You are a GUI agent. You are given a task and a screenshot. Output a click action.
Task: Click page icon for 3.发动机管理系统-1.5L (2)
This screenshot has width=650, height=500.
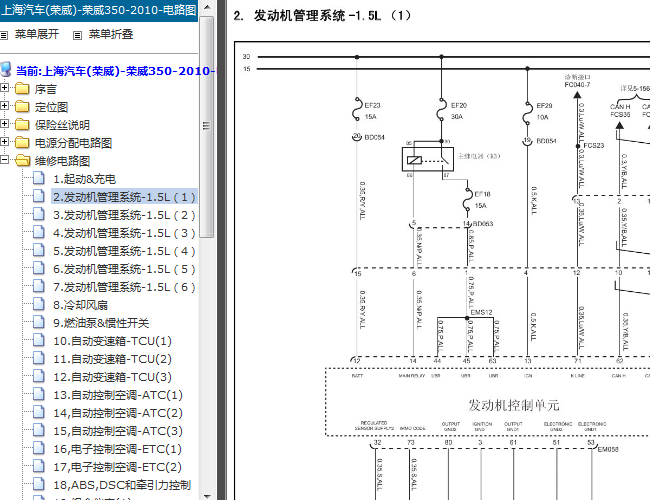[x=39, y=214]
